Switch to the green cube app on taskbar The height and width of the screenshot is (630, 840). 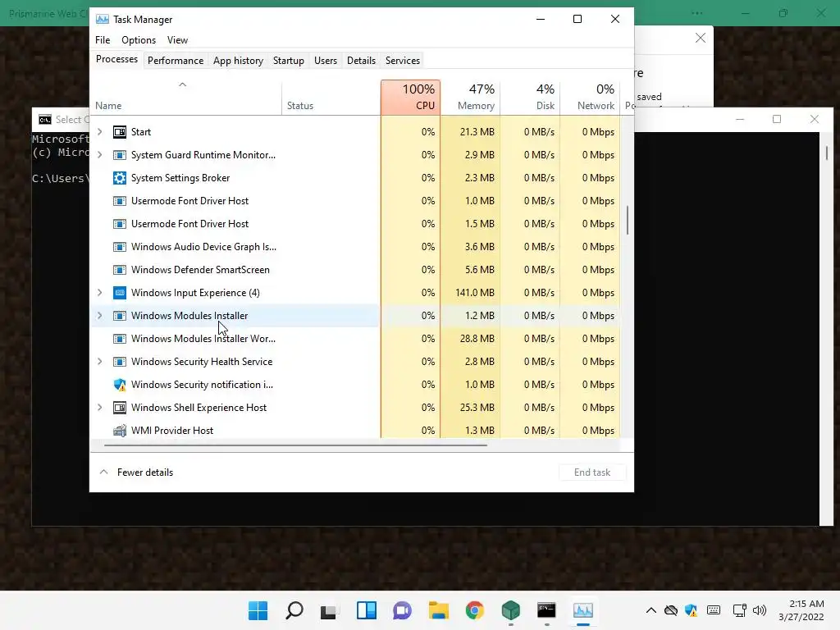[510, 610]
